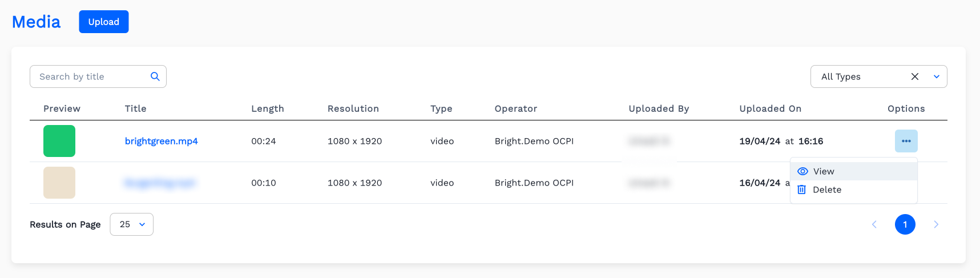Click the Uploaded On column header
The width and height of the screenshot is (980, 278).
click(770, 108)
